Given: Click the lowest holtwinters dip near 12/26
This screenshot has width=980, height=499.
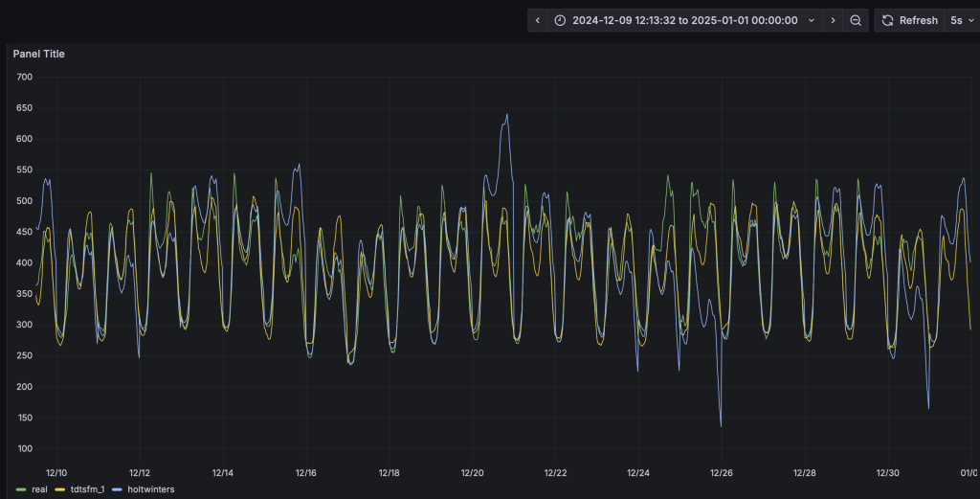Looking at the screenshot, I should 721,425.
